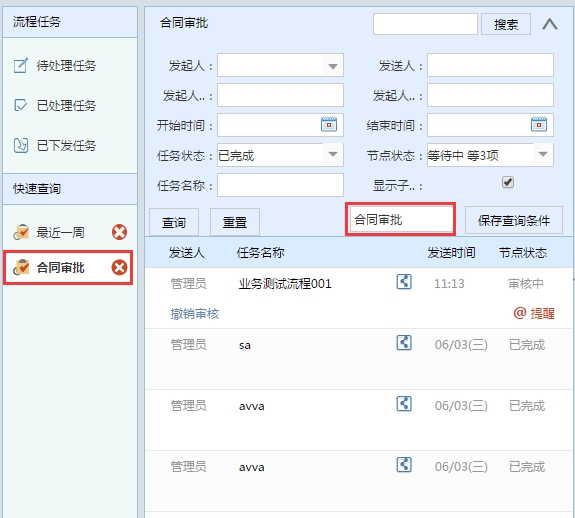Click the 撤销审核 link

195,314
